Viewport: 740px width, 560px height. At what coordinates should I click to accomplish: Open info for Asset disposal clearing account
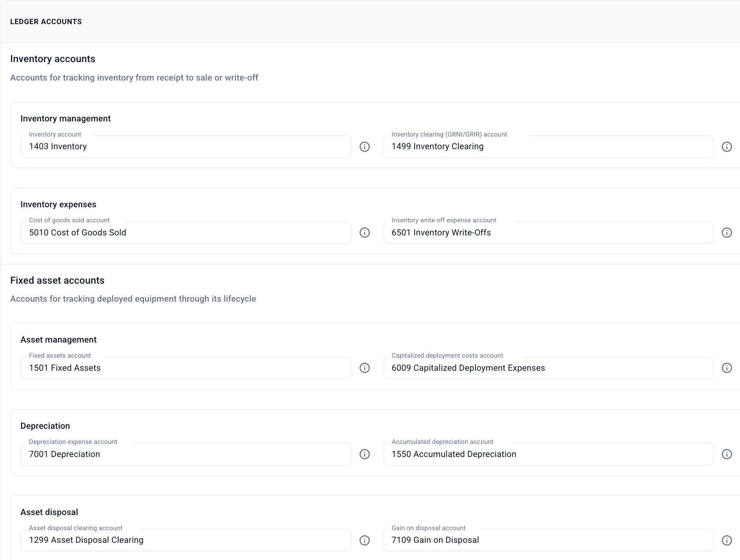click(x=365, y=540)
